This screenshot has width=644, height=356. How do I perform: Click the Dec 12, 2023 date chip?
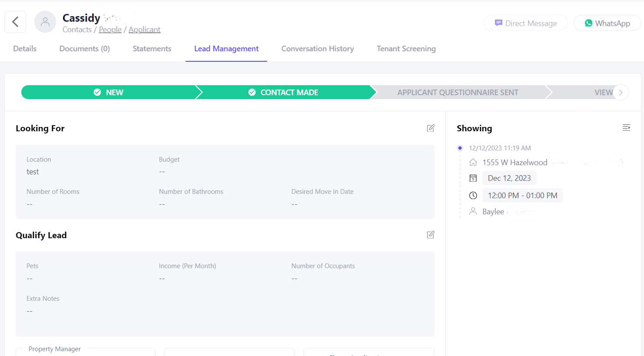[x=509, y=178]
